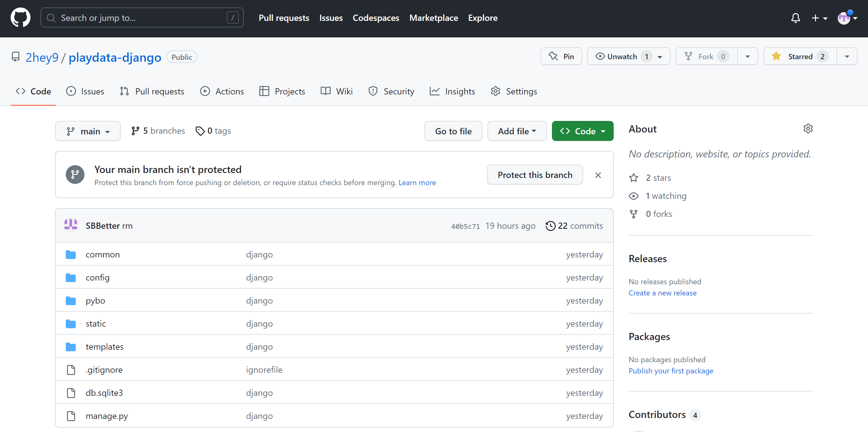Click the Fork button
Image resolution: width=868 pixels, height=432 pixels.
(706, 56)
